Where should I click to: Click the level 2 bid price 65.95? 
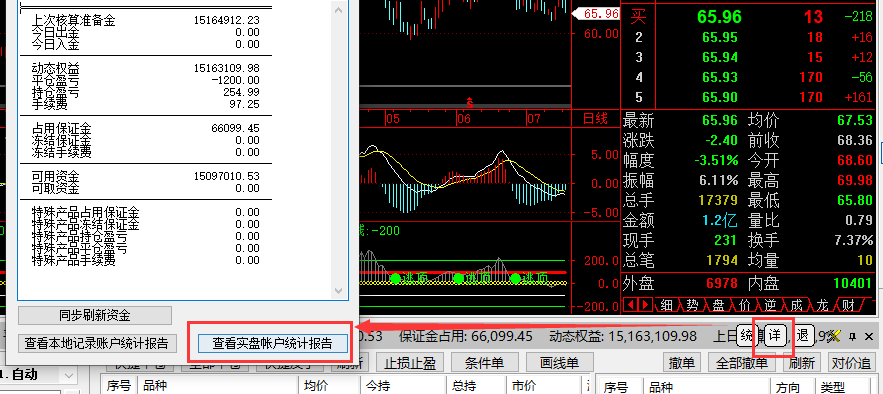(720, 38)
